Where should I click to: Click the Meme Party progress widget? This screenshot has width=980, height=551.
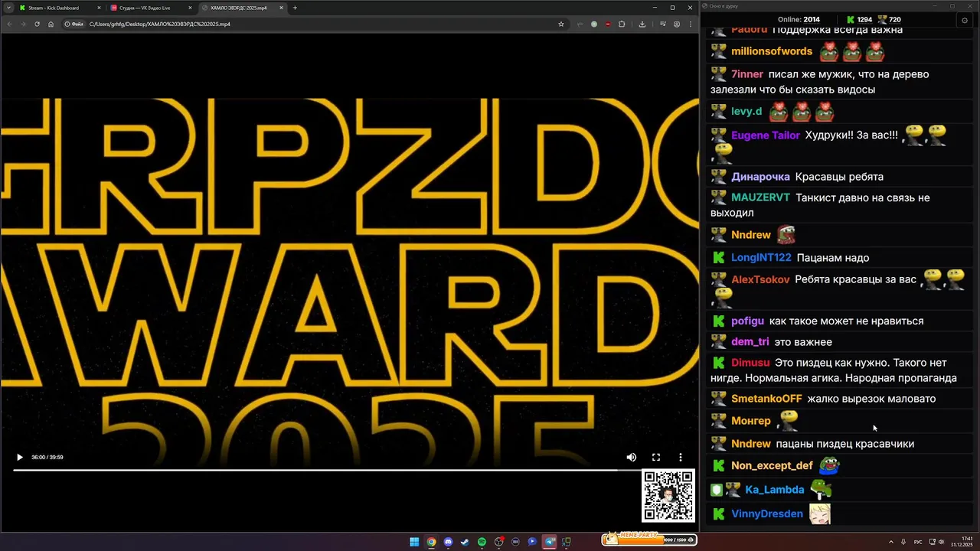click(x=648, y=540)
